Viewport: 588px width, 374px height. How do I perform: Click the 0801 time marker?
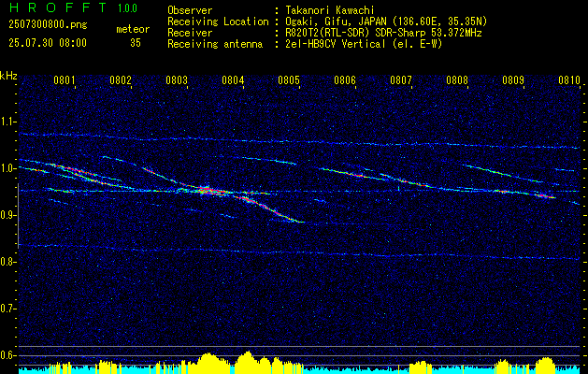[x=65, y=79]
